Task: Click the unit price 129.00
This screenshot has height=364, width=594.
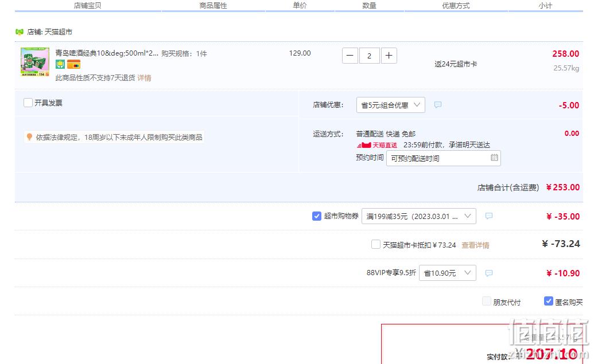Action: 300,53
